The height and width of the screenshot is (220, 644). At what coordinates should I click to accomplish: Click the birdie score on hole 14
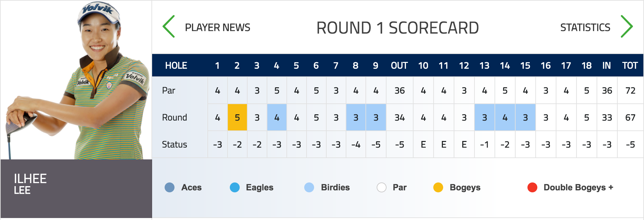click(x=505, y=118)
